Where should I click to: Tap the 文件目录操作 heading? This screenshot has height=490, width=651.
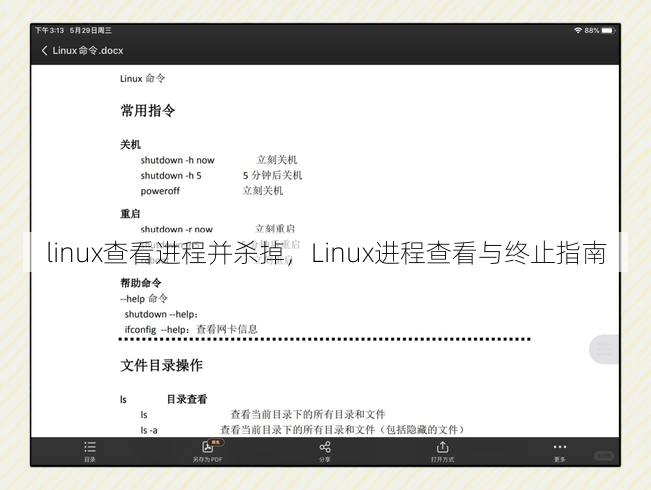(162, 365)
